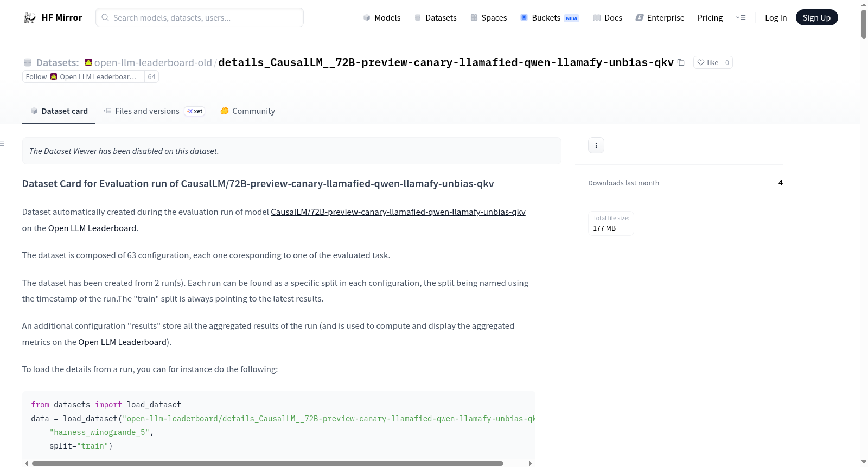Open the three-dot options menu
This screenshot has height=467, width=868.
pyautogui.click(x=596, y=145)
